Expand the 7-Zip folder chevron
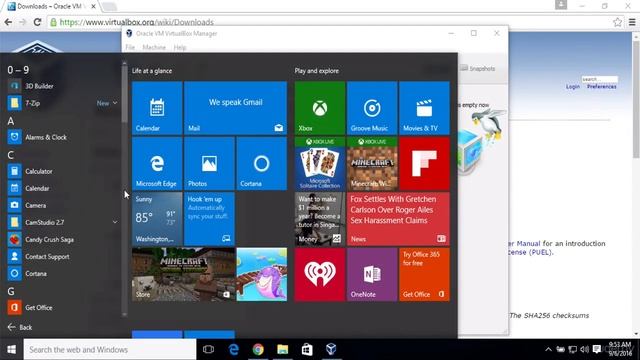Viewport: 640px width, 360px height. [x=115, y=103]
